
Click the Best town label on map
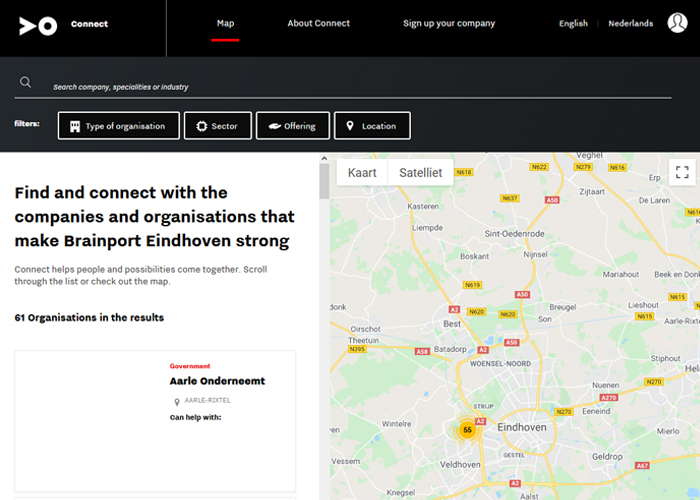(x=452, y=324)
